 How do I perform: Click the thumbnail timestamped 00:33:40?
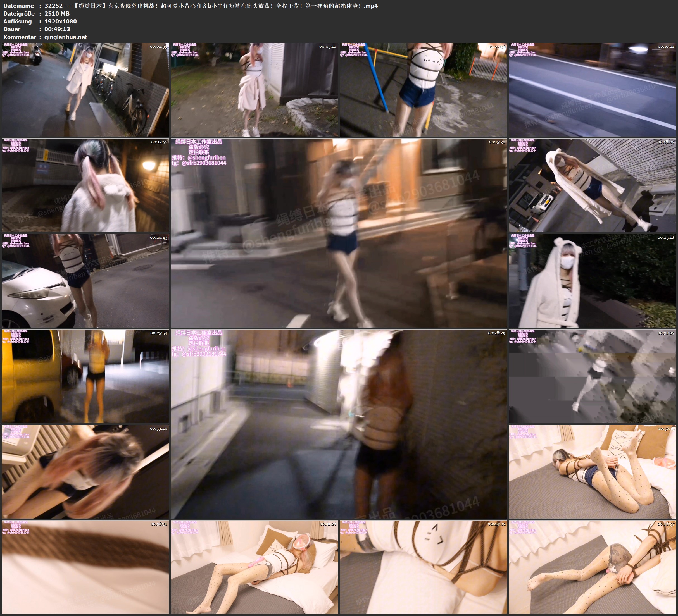85,471
